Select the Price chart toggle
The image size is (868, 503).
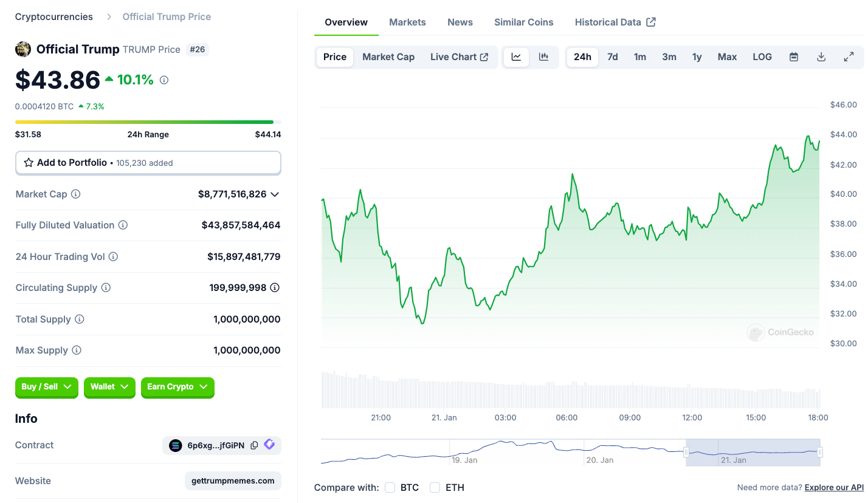tap(335, 57)
